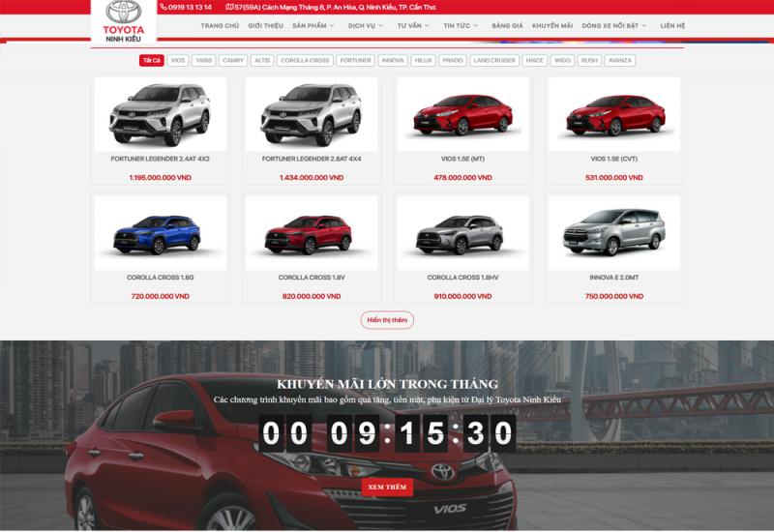
Task: Open the Dịch Vụ dropdown menu
Action: (x=365, y=26)
